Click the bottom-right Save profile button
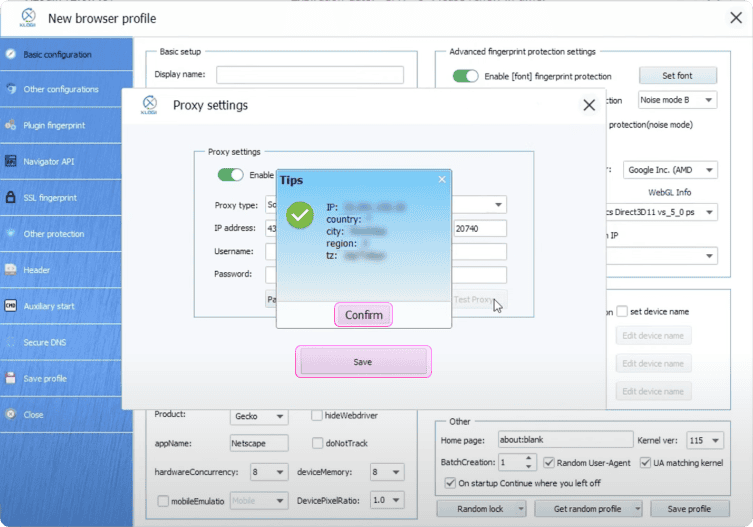This screenshot has height=527, width=753. coord(690,509)
